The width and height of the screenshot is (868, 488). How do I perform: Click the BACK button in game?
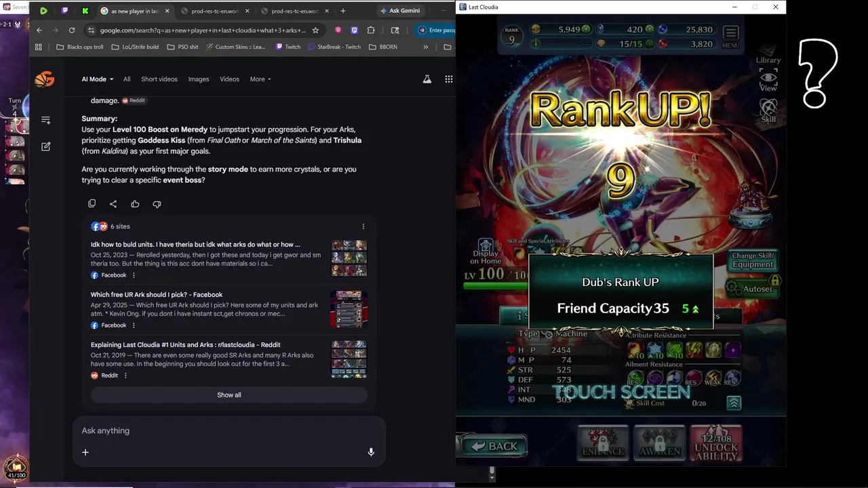pyautogui.click(x=494, y=445)
